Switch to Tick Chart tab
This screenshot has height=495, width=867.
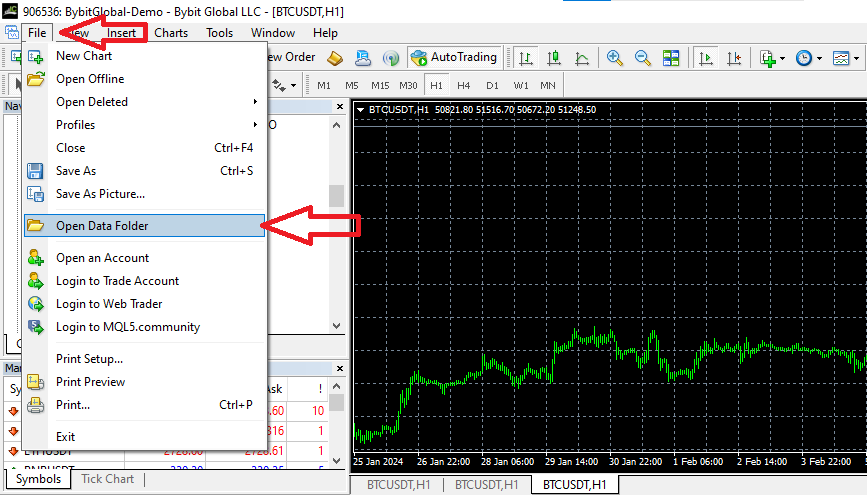click(x=107, y=479)
